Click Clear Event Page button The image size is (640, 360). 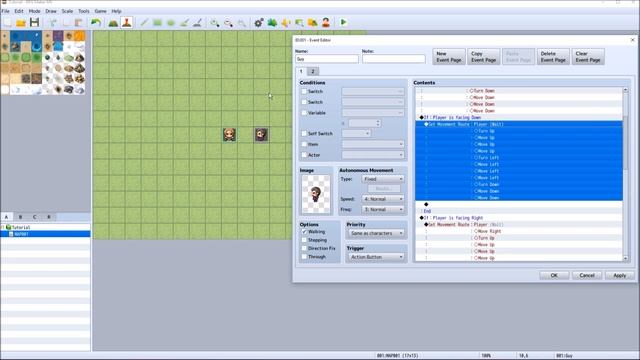coord(588,57)
